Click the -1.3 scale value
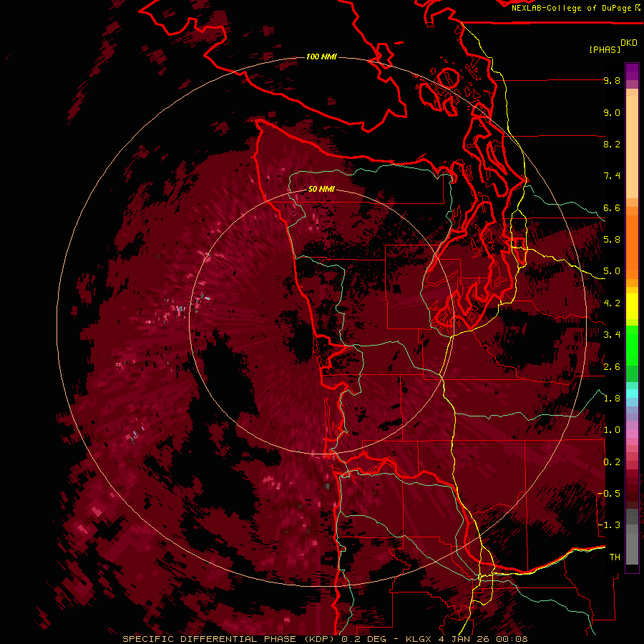This screenshot has width=644, height=644. click(x=609, y=526)
